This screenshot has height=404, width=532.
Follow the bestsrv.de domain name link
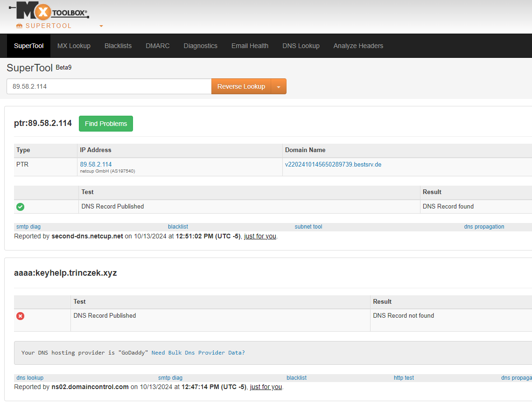tap(333, 164)
